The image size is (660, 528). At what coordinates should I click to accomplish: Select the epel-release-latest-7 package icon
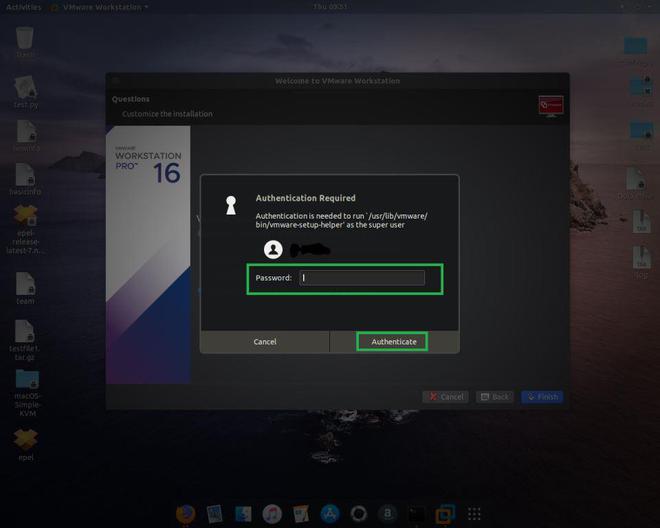click(x=26, y=229)
